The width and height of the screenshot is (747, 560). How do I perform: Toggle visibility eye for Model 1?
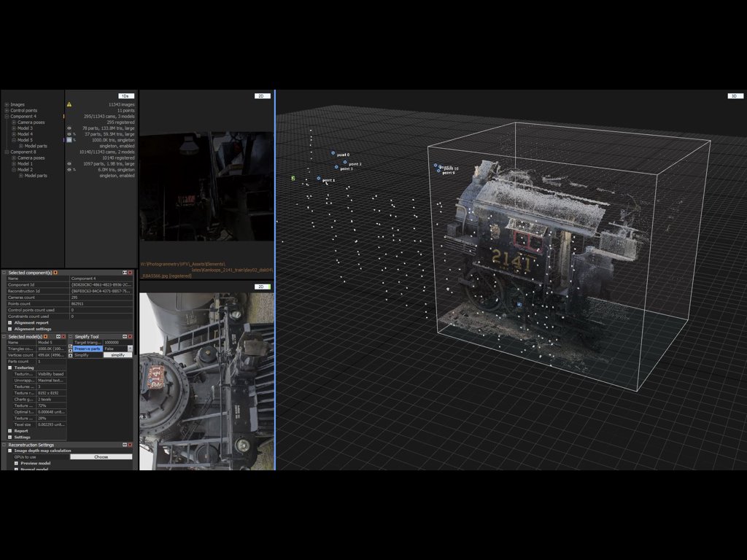[69, 164]
